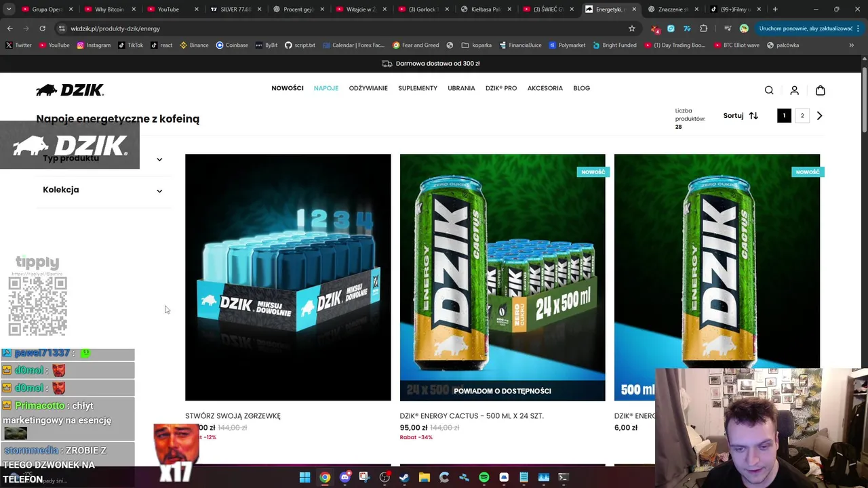The height and width of the screenshot is (488, 868).
Task: Open Binance bookmark
Action: [x=194, y=45]
